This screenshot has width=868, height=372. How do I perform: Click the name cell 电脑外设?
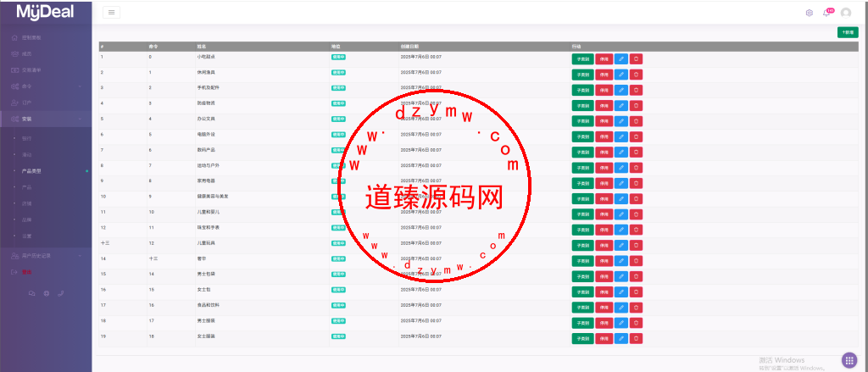click(206, 134)
